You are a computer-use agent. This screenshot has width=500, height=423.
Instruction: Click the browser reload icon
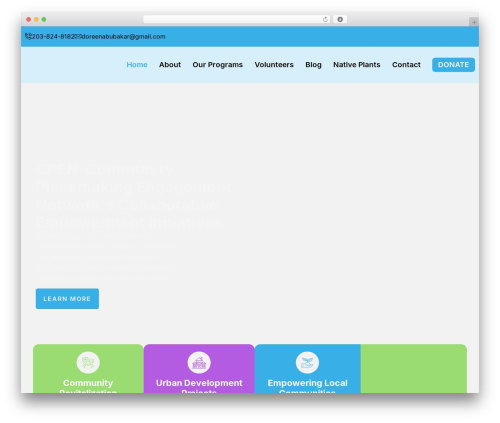(325, 20)
